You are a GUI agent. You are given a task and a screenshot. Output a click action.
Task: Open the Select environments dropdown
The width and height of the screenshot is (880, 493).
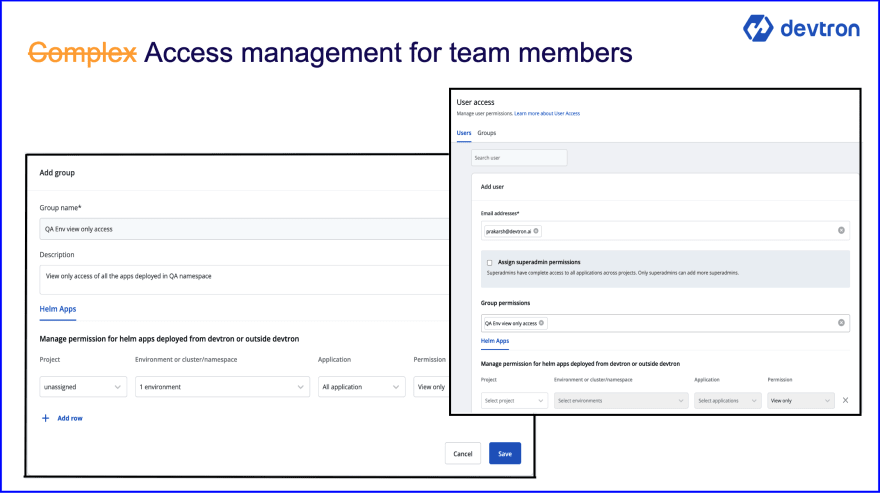[621, 400]
